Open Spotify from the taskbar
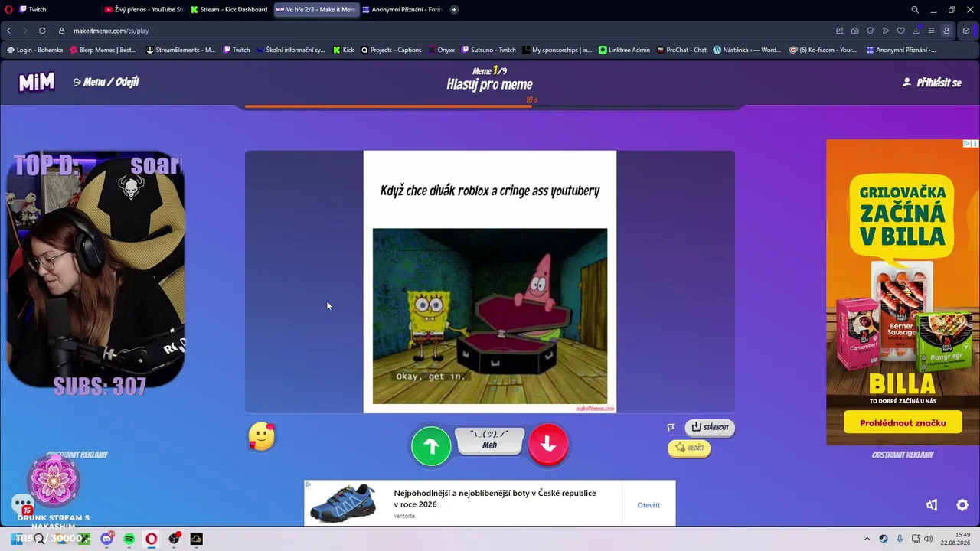The height and width of the screenshot is (551, 980). click(129, 539)
